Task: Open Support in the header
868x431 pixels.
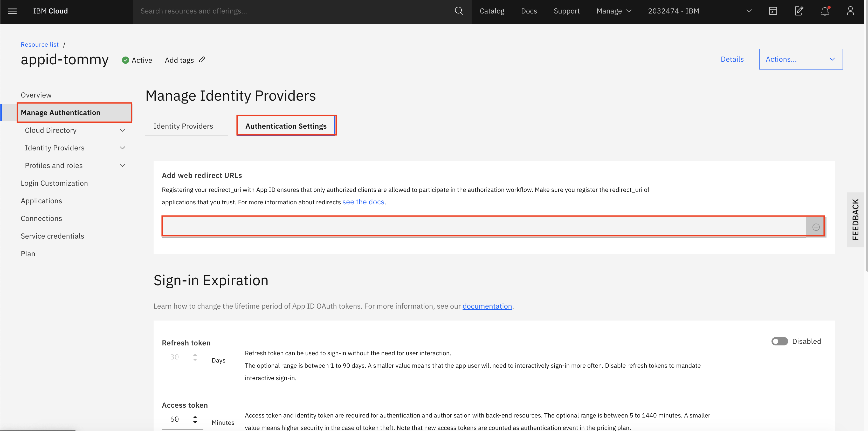Action: [x=566, y=11]
